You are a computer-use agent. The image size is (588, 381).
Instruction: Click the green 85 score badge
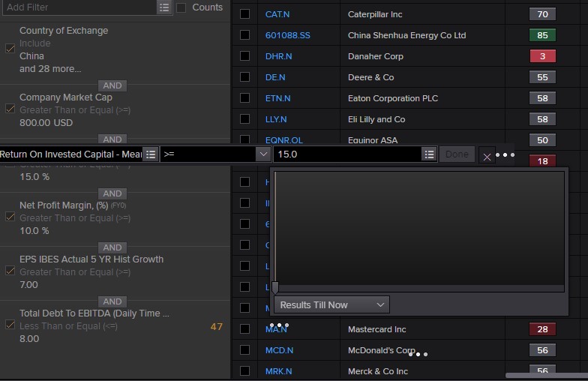click(542, 35)
